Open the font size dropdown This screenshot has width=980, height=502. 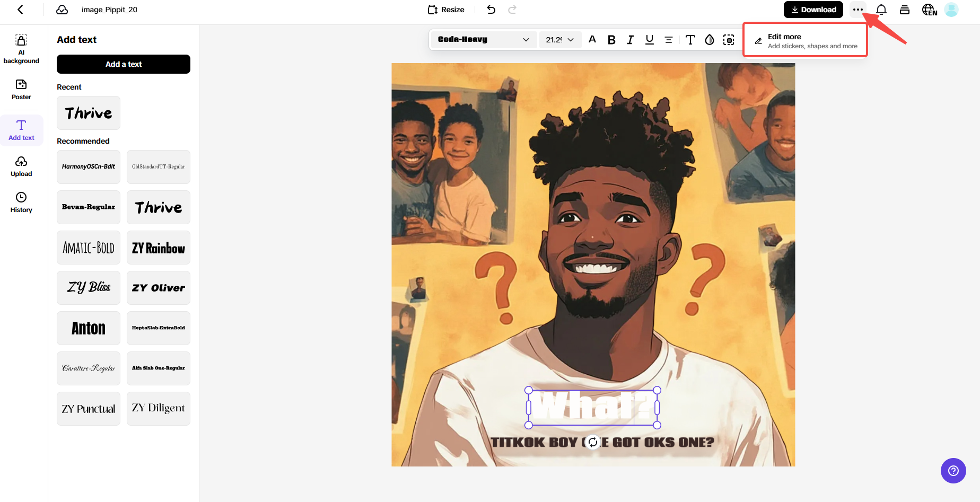[559, 39]
